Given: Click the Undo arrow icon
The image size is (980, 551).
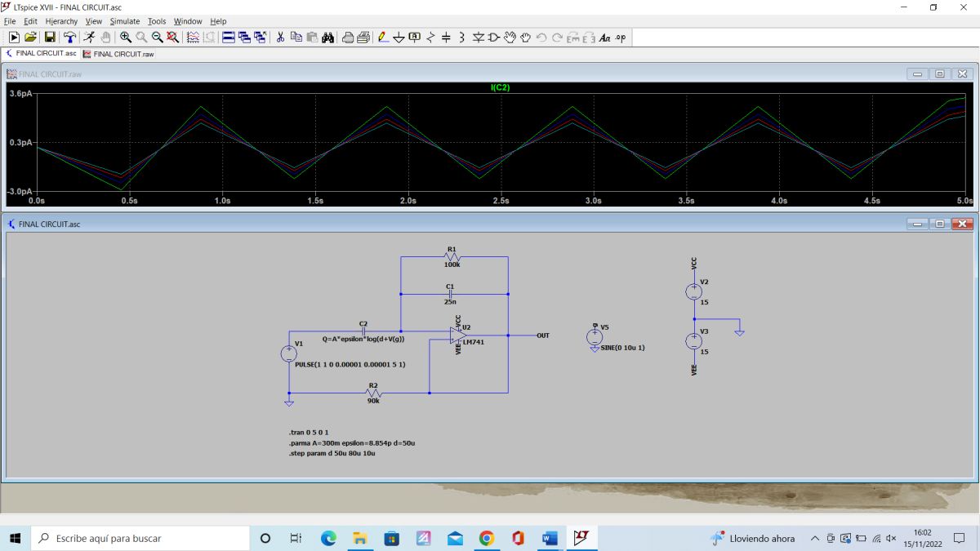Looking at the screenshot, I should pyautogui.click(x=541, y=38).
